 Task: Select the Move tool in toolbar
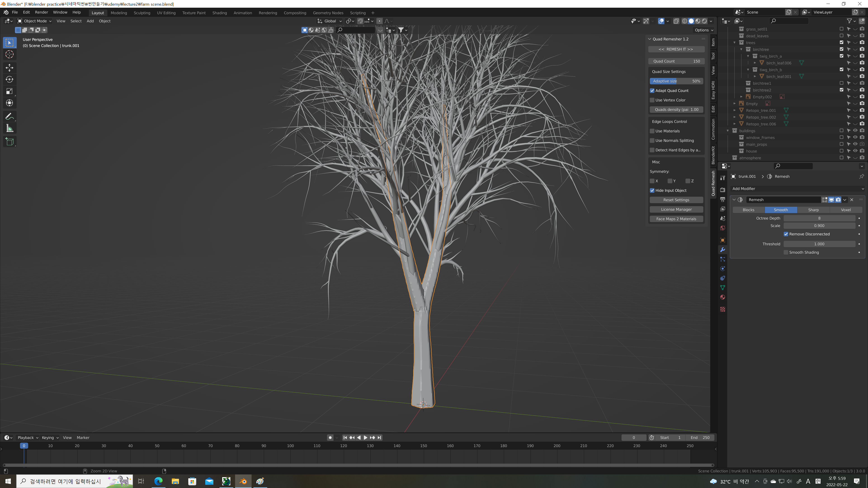click(x=9, y=68)
